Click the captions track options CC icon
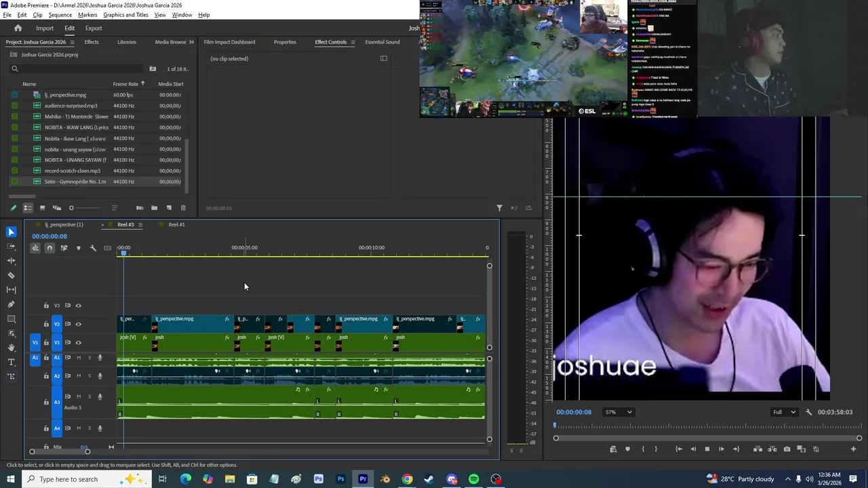 (107, 248)
